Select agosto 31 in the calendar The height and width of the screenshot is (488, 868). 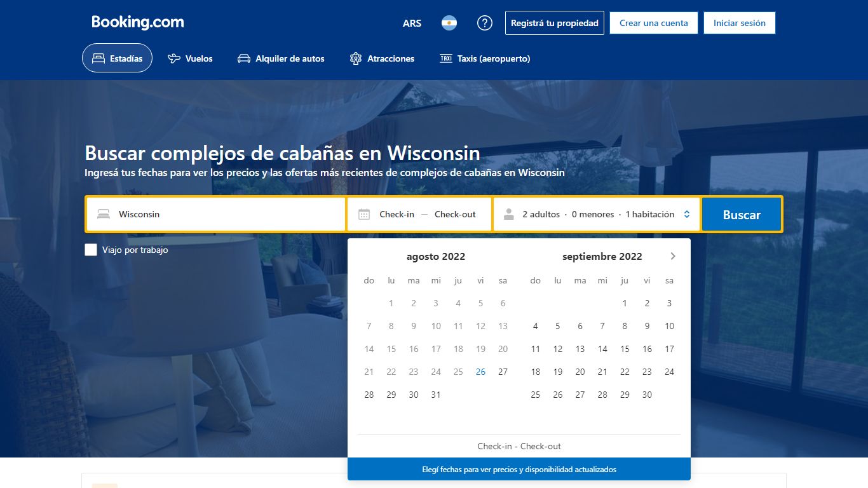click(x=436, y=395)
